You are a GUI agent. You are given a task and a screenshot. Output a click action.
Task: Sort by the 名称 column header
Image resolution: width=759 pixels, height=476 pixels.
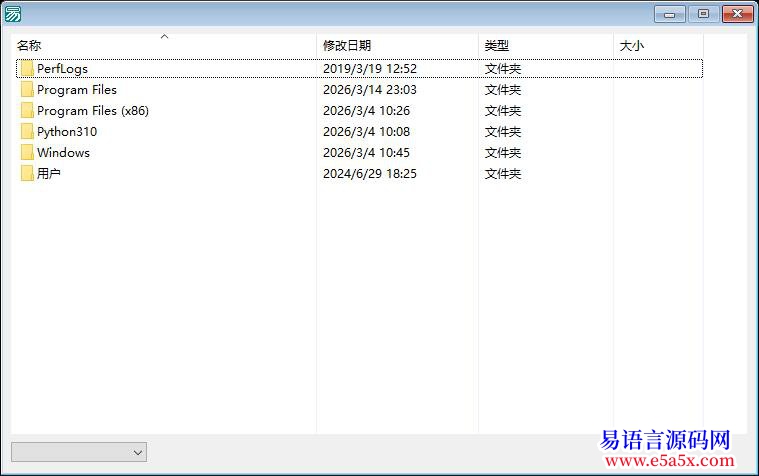164,46
